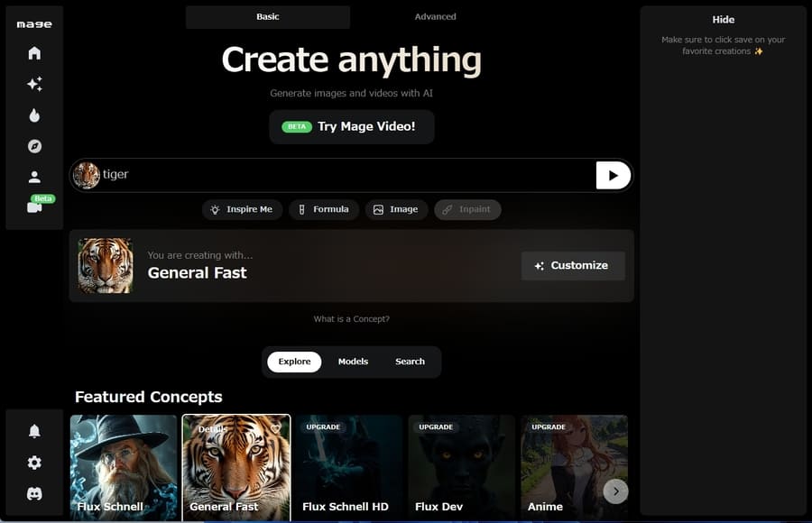Click Hide in the right panel
This screenshot has width=812, height=523.
tap(723, 20)
